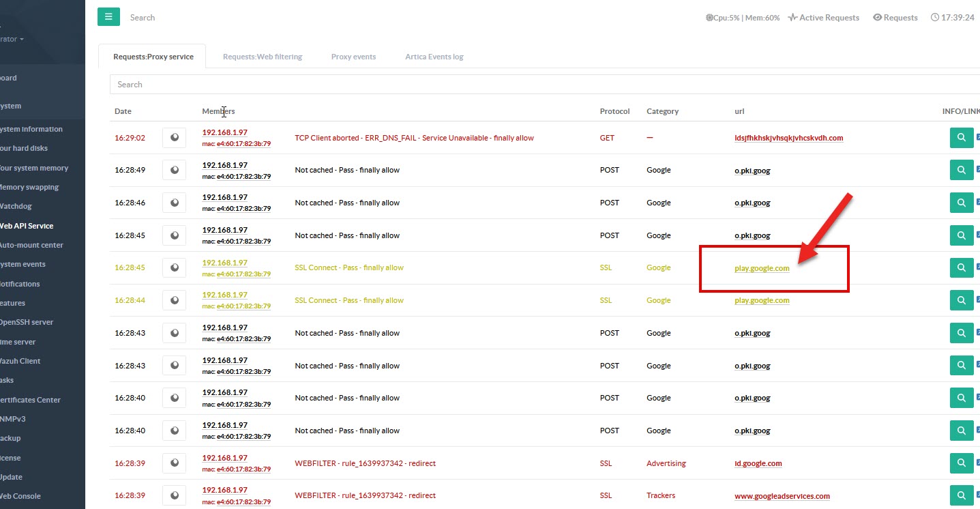Click IP 192.168.1.97 in the 16:29:02 row
980x509 pixels.
(224, 132)
